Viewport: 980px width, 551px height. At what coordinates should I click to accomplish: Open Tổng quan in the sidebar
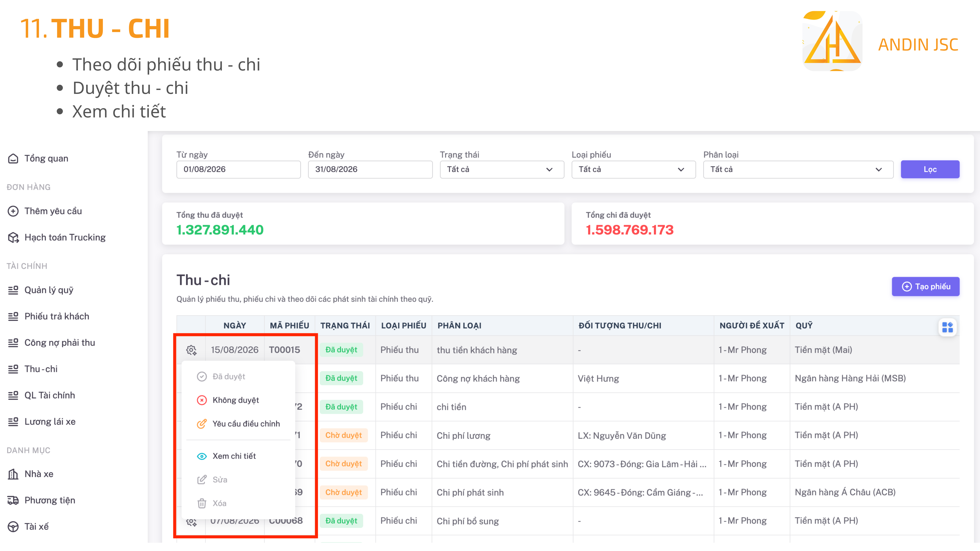pos(46,159)
